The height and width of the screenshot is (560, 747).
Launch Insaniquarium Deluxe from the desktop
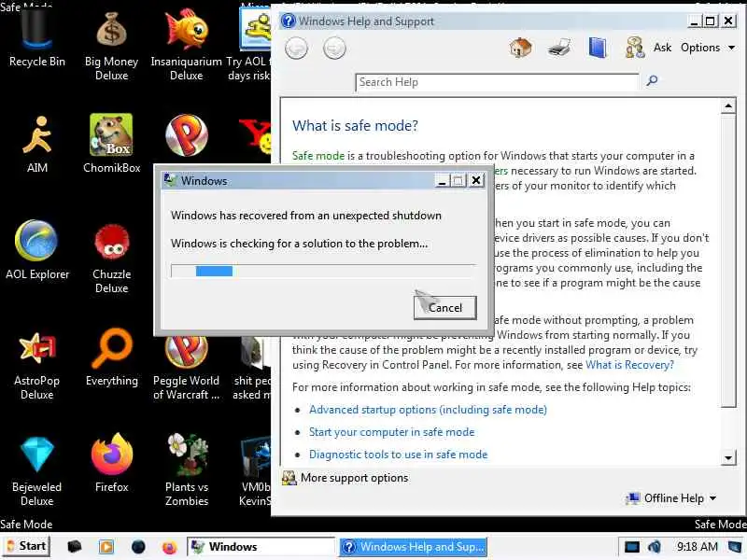point(186,46)
